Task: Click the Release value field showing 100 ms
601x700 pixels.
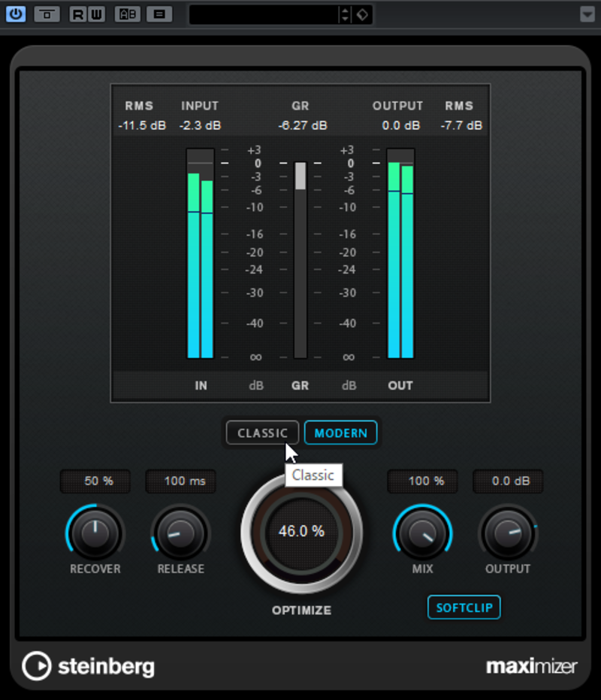Action: point(181,481)
